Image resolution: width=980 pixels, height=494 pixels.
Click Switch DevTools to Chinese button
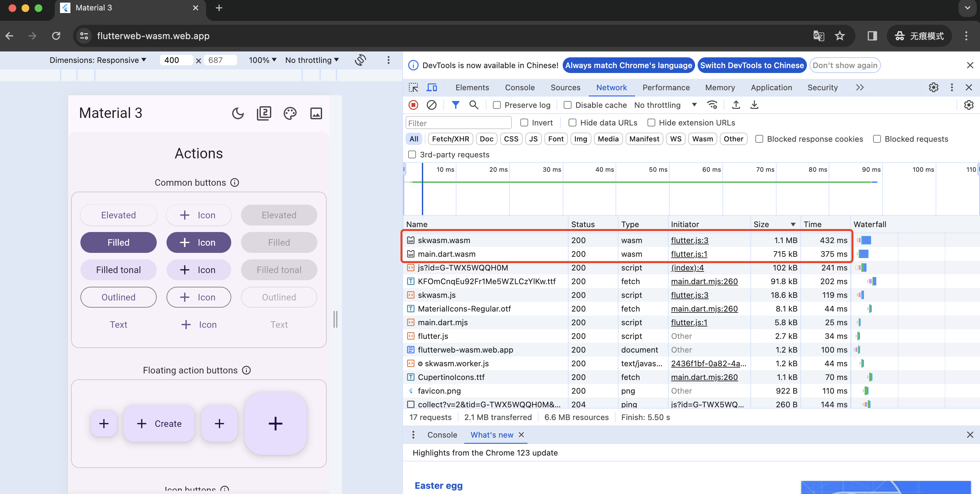(x=752, y=65)
